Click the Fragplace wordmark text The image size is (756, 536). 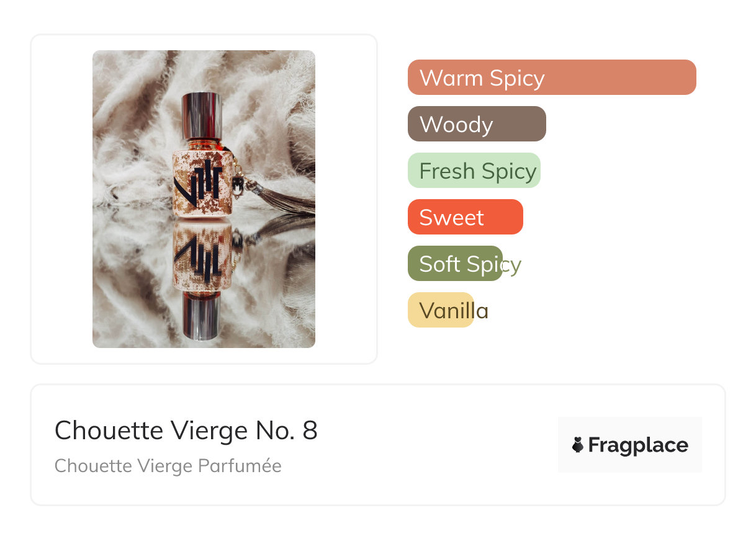(637, 445)
